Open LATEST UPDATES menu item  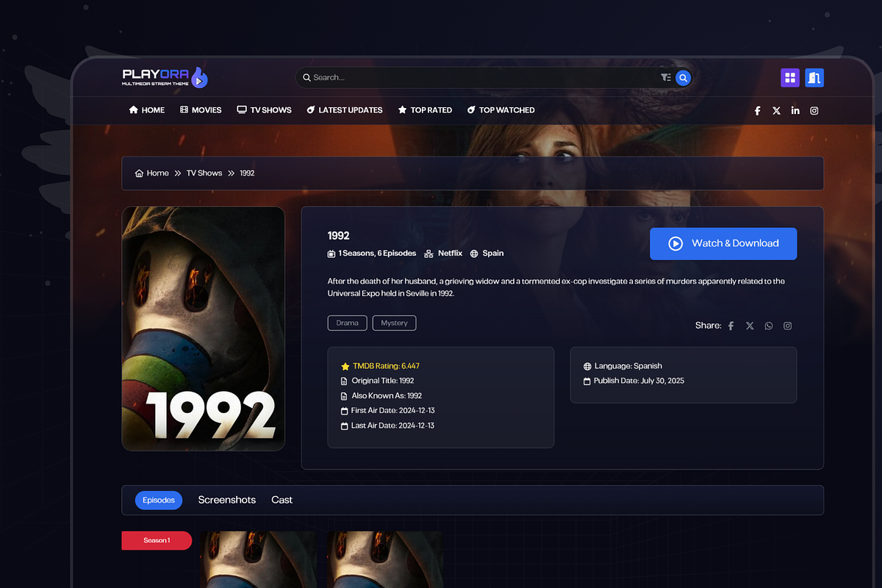[345, 110]
